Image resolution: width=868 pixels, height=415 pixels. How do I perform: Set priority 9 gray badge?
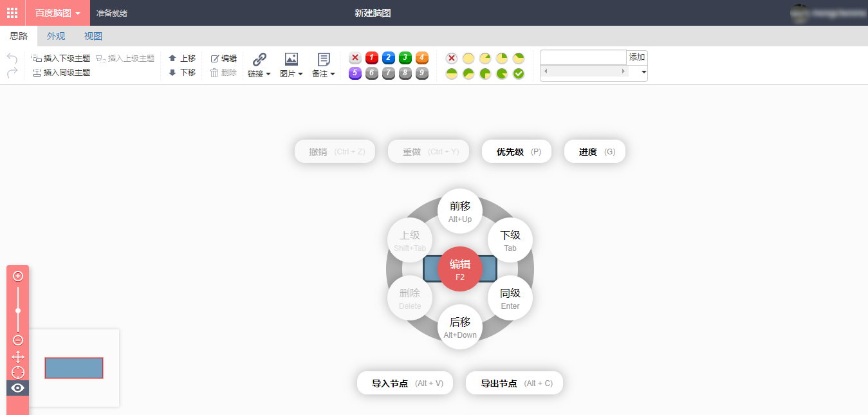tap(422, 73)
